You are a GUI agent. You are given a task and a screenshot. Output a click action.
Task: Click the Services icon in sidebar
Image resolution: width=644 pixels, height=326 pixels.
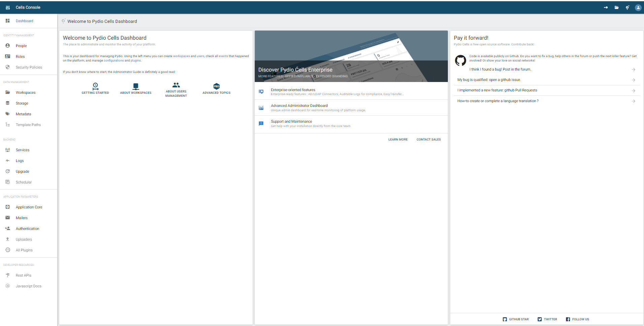click(x=7, y=150)
